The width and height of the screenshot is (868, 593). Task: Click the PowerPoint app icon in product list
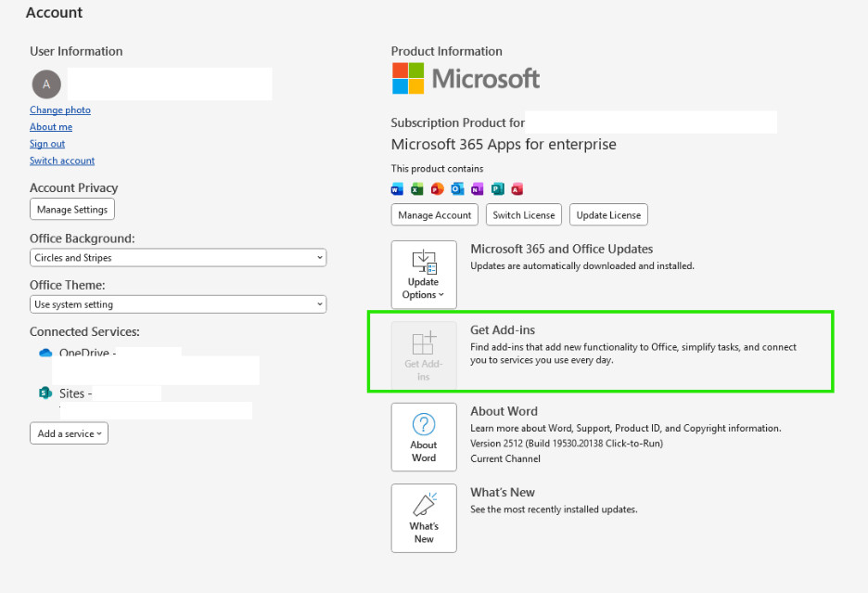coord(438,189)
